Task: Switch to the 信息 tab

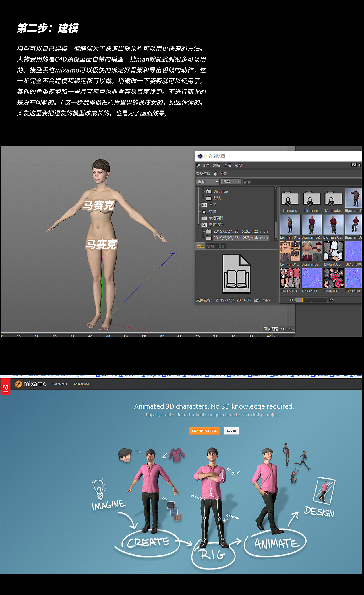Action: click(x=211, y=246)
